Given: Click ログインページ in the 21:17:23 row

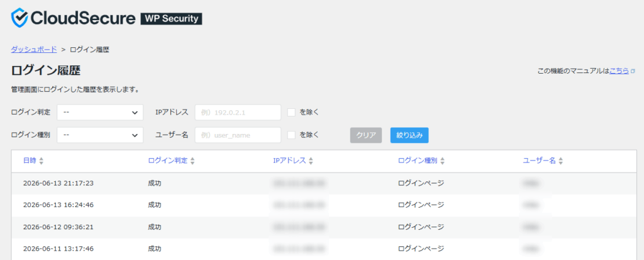Looking at the screenshot, I should 421,183.
